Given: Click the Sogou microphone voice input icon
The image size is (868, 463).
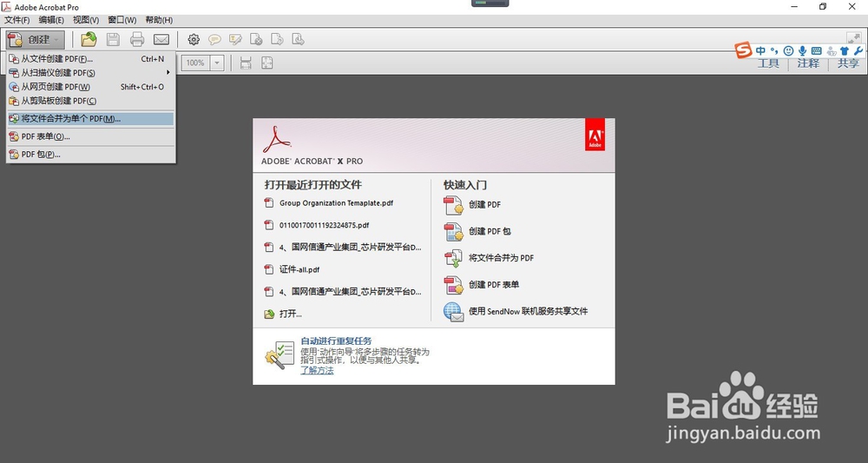Looking at the screenshot, I should click(x=802, y=51).
